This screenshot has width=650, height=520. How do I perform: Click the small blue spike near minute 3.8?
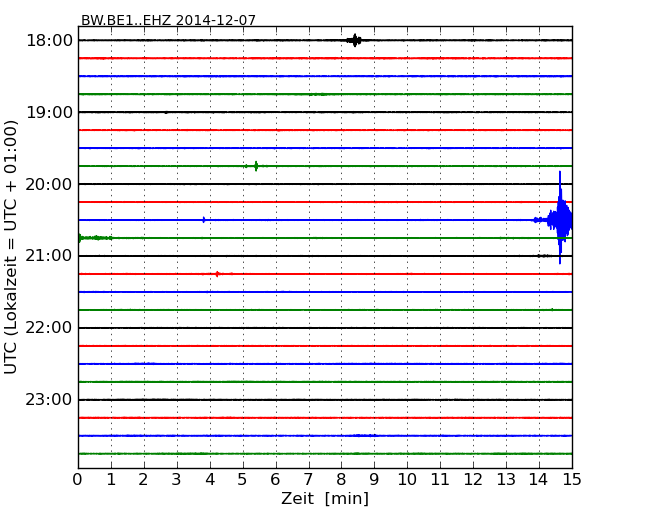(204, 220)
